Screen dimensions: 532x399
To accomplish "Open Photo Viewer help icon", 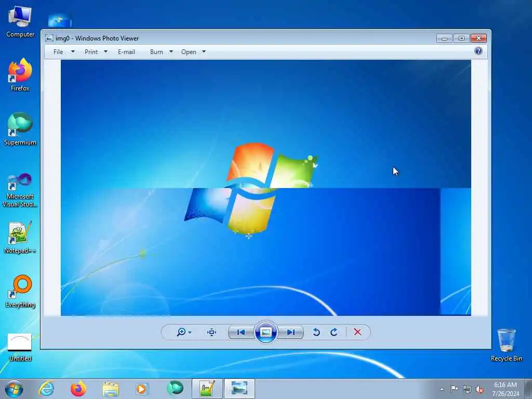I will coord(478,51).
